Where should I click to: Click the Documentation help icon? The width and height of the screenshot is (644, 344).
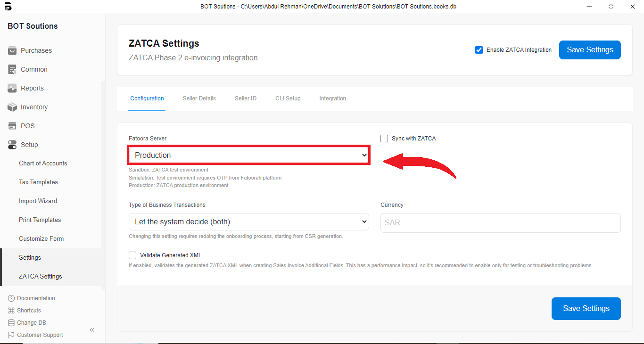click(x=11, y=298)
